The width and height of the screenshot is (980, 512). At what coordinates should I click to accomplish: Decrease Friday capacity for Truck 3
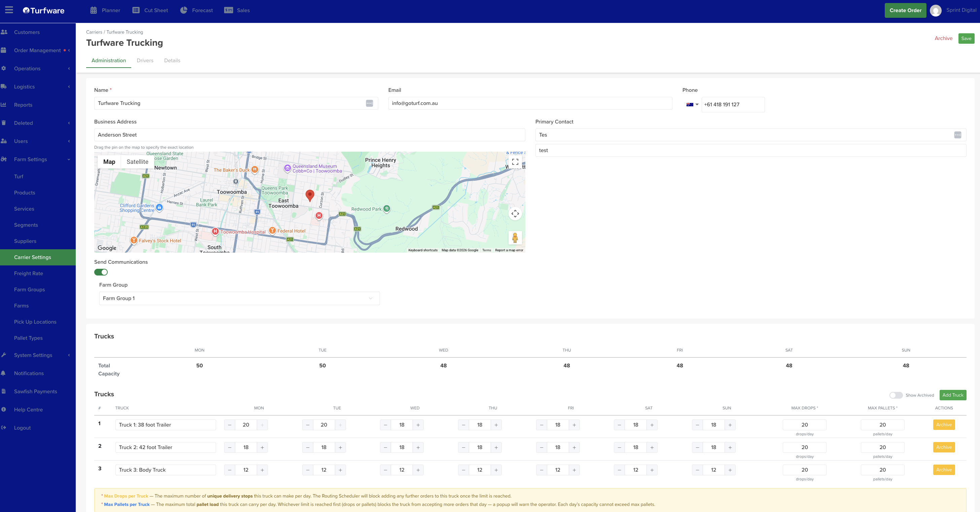(x=541, y=470)
